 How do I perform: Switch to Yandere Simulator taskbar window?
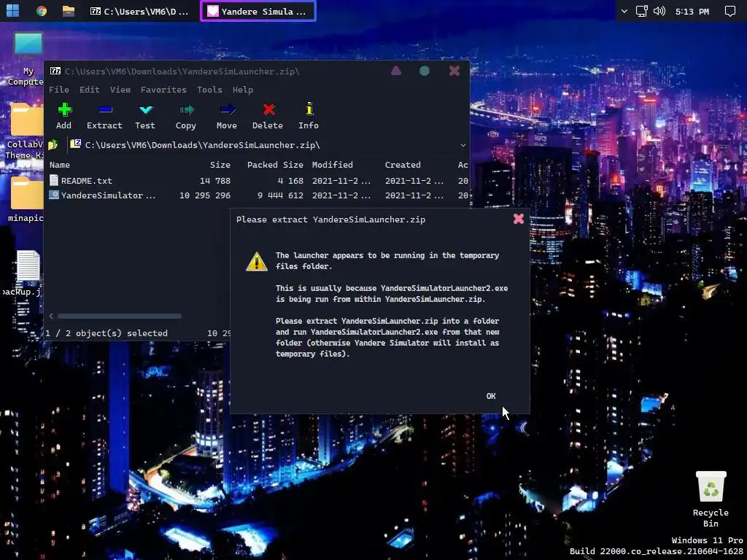pyautogui.click(x=258, y=11)
